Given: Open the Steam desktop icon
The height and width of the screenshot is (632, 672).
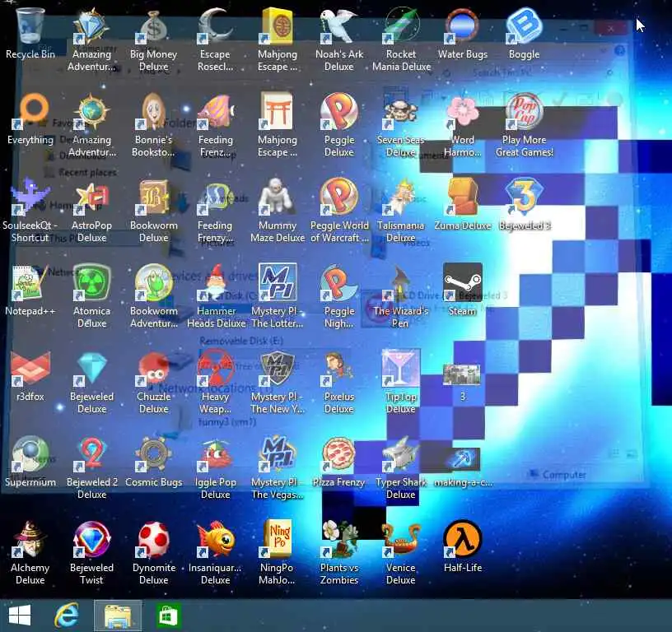Looking at the screenshot, I should click(x=463, y=283).
